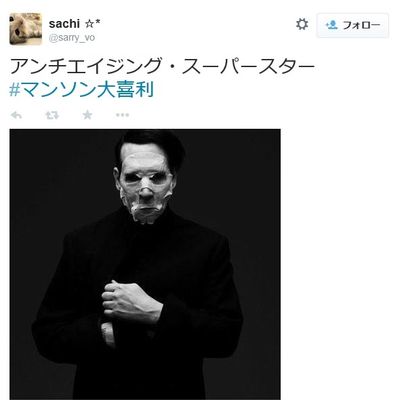This screenshot has height=406, width=400.
Task: Click the dark hair in attached photo
Action: pyautogui.click(x=150, y=145)
